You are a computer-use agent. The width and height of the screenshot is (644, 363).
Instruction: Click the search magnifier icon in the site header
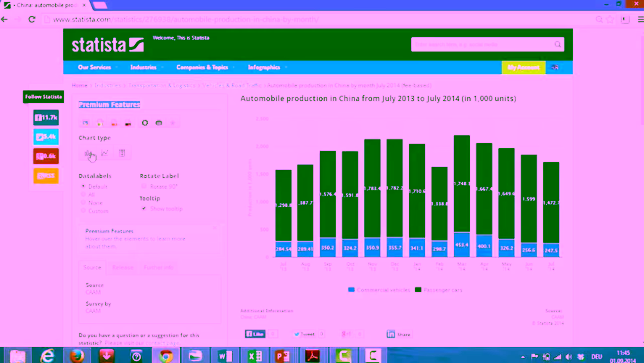click(x=558, y=44)
